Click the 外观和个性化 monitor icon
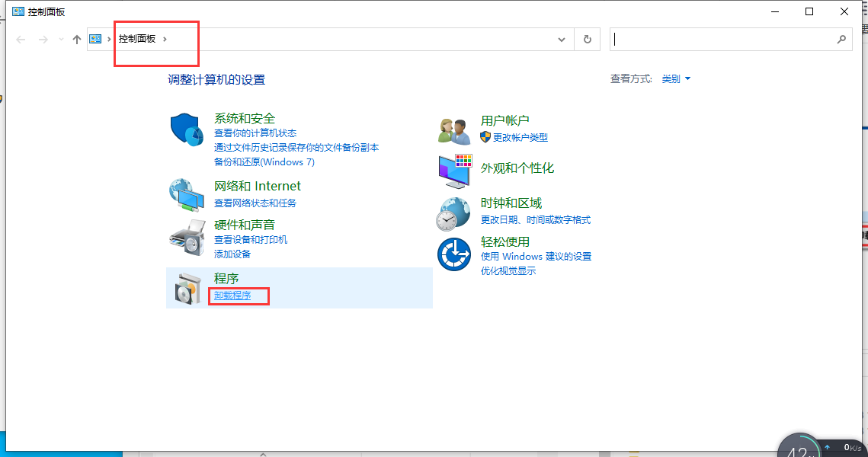 [x=454, y=172]
